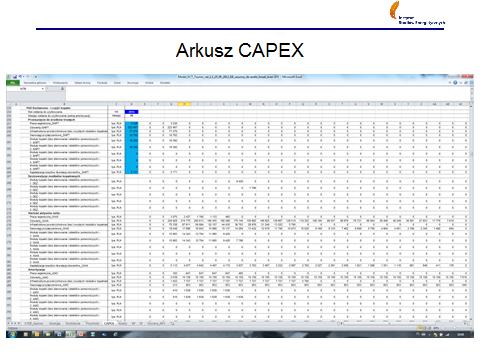Click the green Excel taskbar icon
Screen dimensions: 480x360
pos(69,334)
